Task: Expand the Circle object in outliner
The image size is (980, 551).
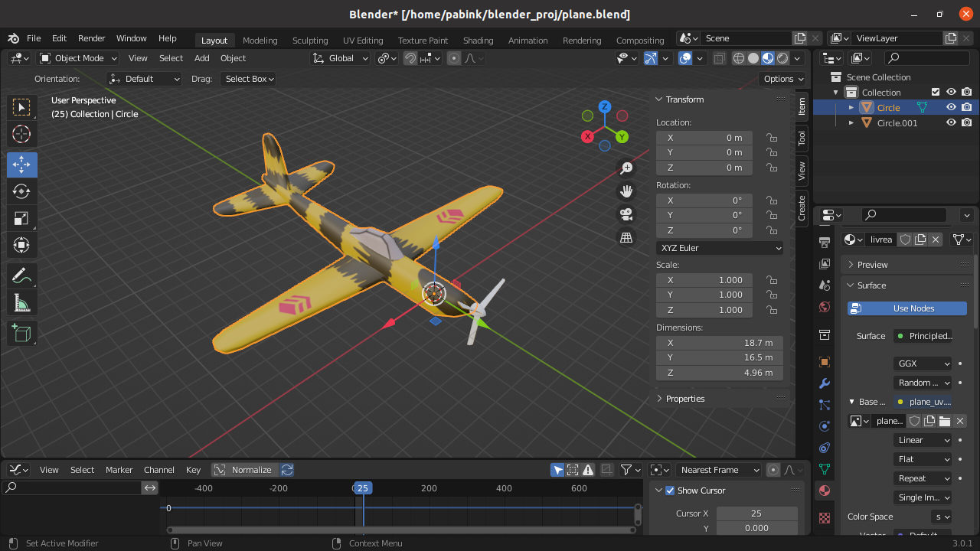Action: [x=851, y=108]
